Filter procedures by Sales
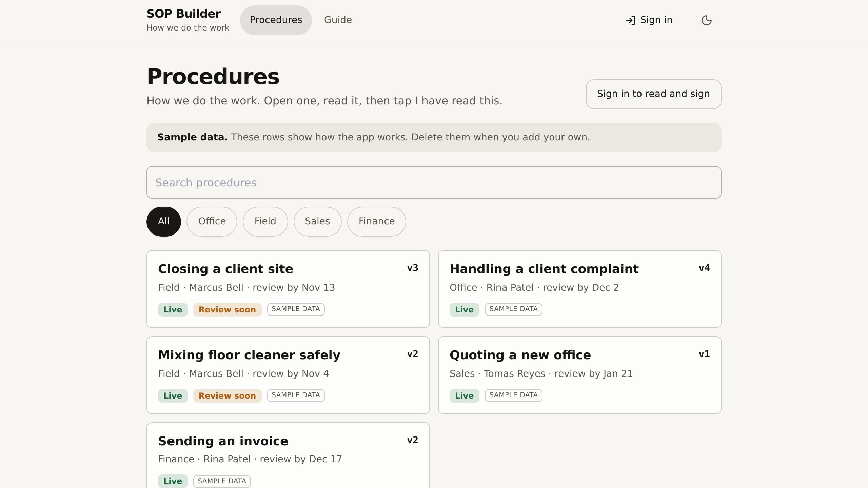The image size is (868, 488). coord(317,221)
